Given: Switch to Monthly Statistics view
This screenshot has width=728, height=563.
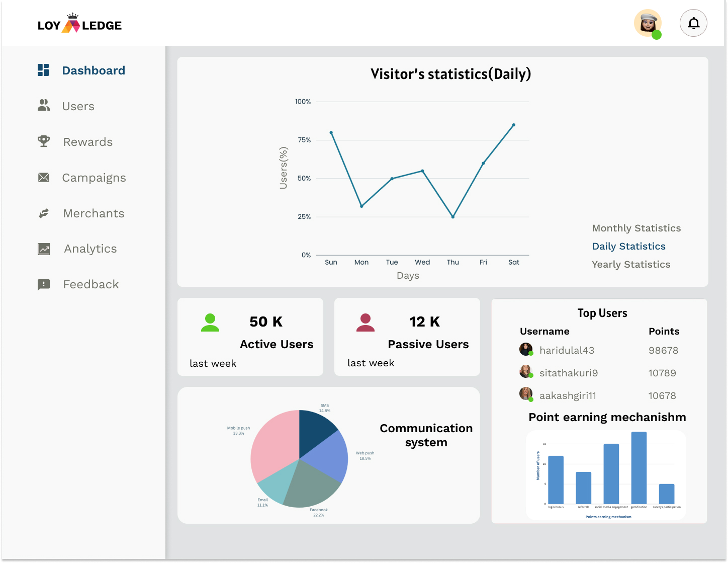Looking at the screenshot, I should [636, 228].
